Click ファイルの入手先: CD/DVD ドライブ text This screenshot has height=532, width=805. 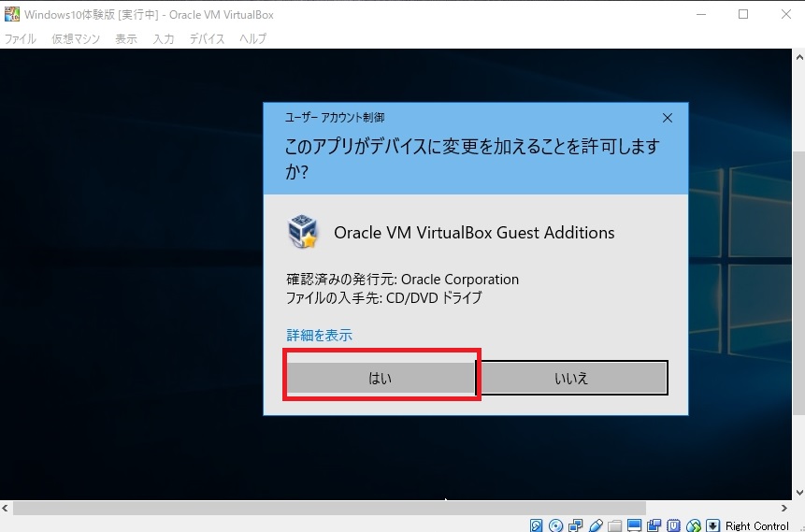384,298
